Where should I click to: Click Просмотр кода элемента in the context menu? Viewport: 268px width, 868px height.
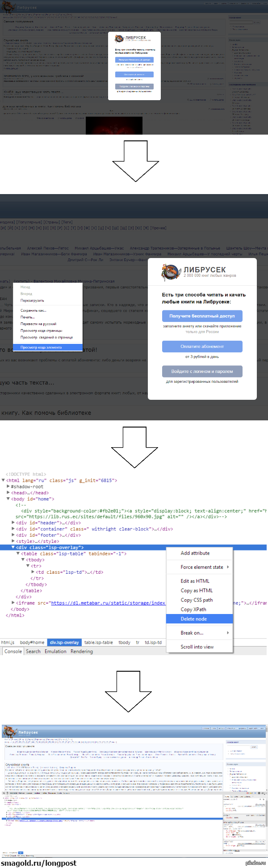[x=41, y=347]
